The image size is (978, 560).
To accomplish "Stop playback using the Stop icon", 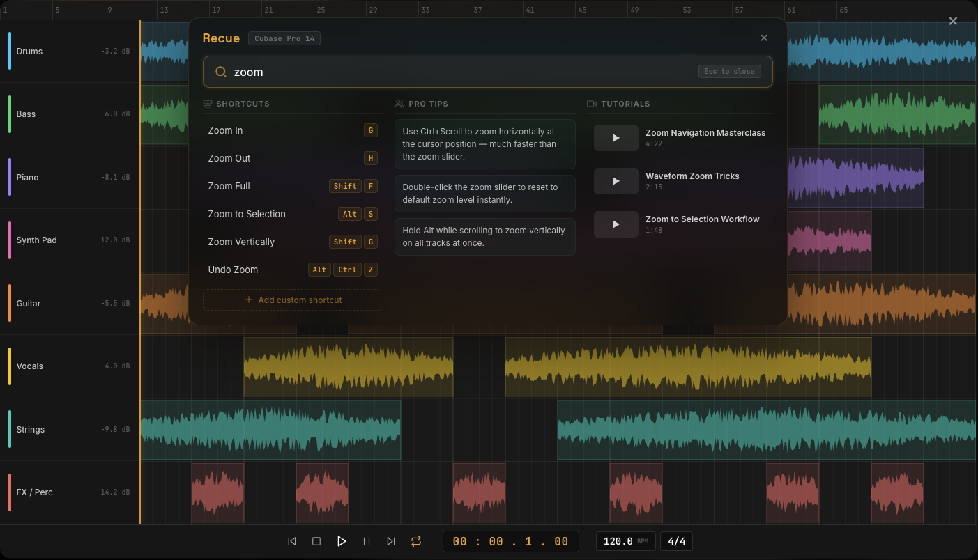I will [316, 541].
